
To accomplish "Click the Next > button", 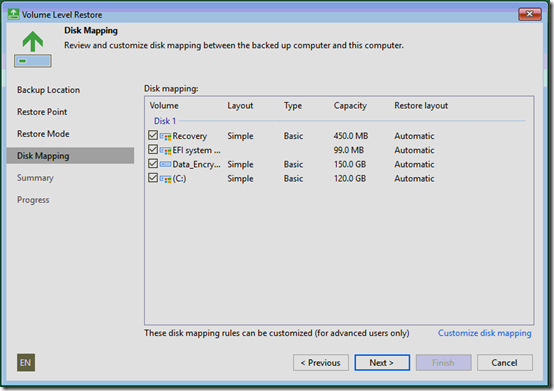I will pyautogui.click(x=382, y=362).
